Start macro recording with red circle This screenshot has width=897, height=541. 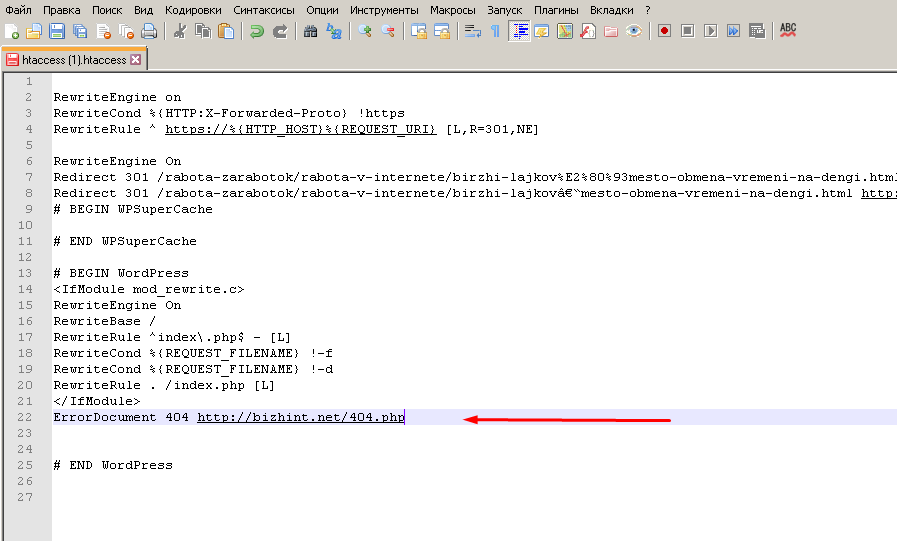click(664, 31)
